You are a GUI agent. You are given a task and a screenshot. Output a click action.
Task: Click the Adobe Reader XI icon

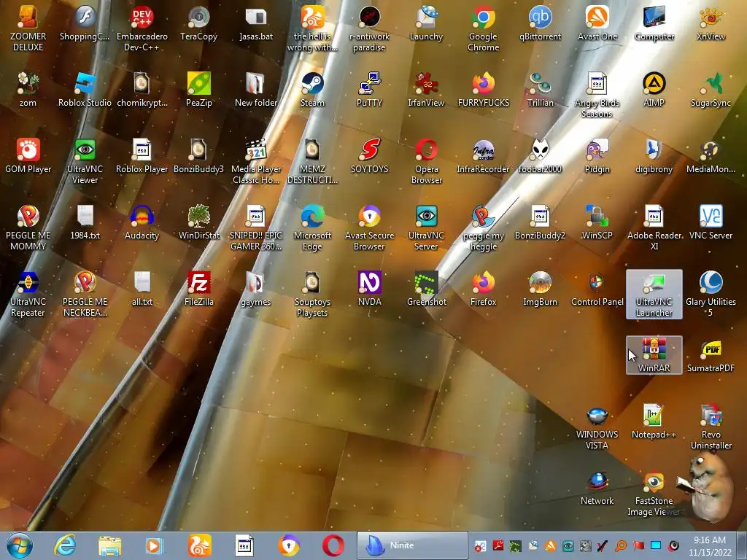coord(654,227)
